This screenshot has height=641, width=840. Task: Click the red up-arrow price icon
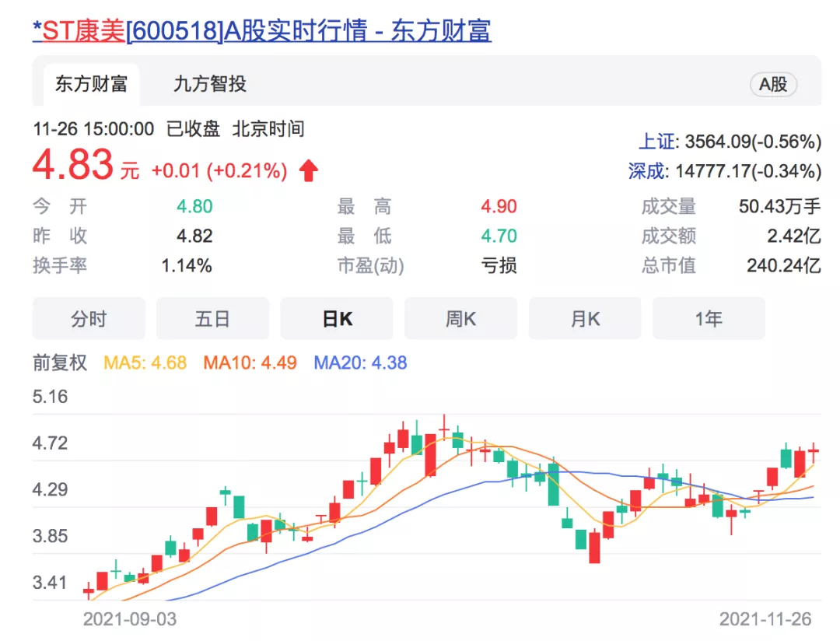(309, 170)
